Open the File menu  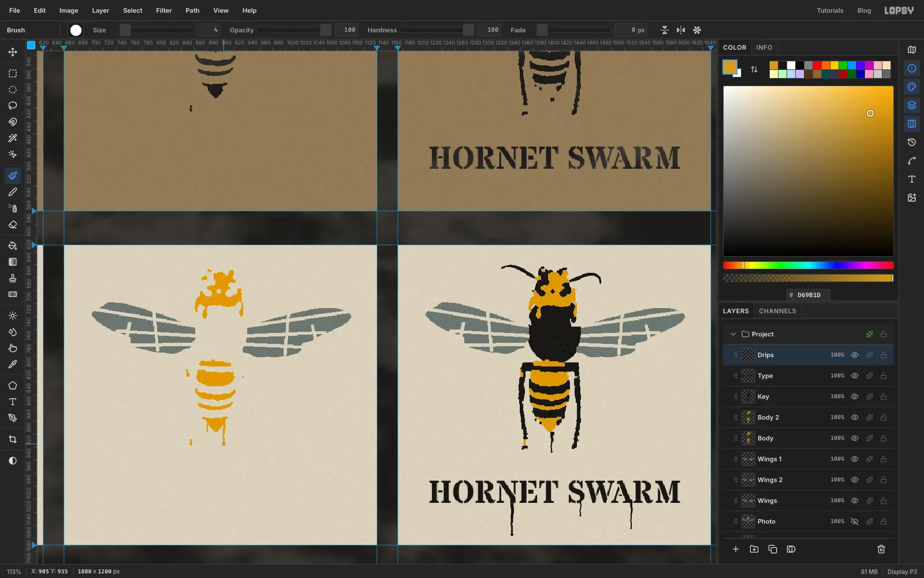(x=15, y=10)
